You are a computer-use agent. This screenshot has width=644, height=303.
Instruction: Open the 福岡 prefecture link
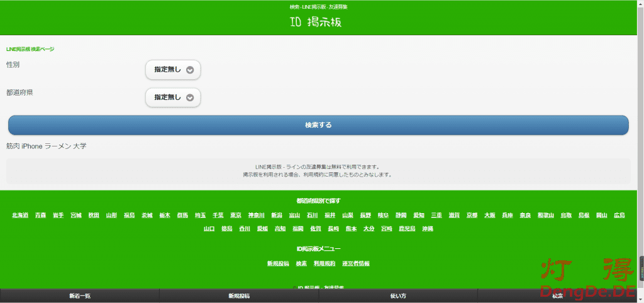[297, 229]
